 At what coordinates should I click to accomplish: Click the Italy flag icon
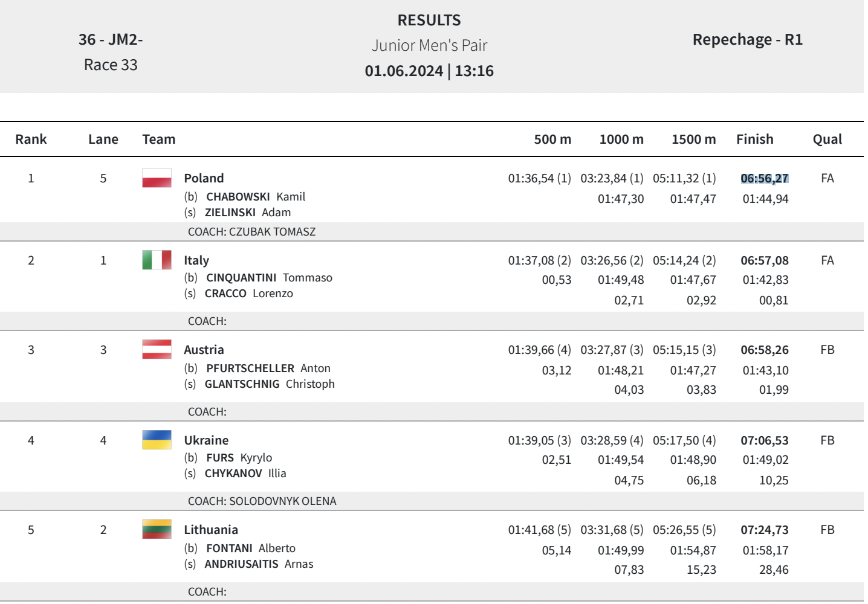(x=157, y=260)
